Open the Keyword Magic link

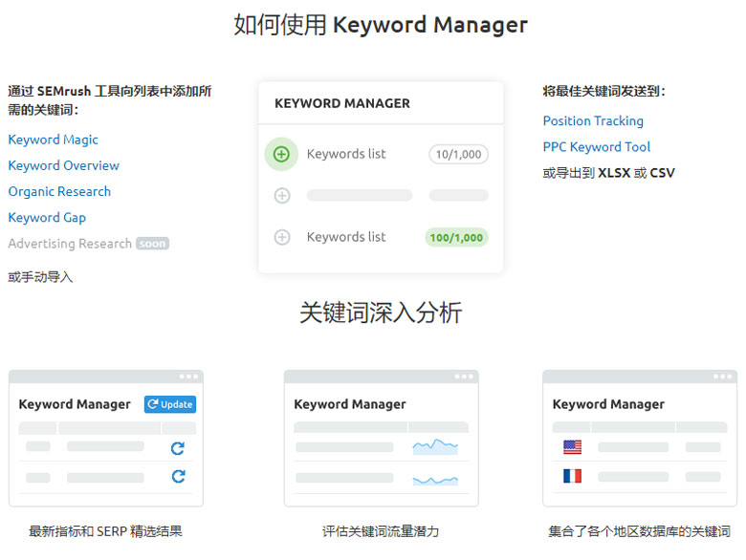coord(53,140)
